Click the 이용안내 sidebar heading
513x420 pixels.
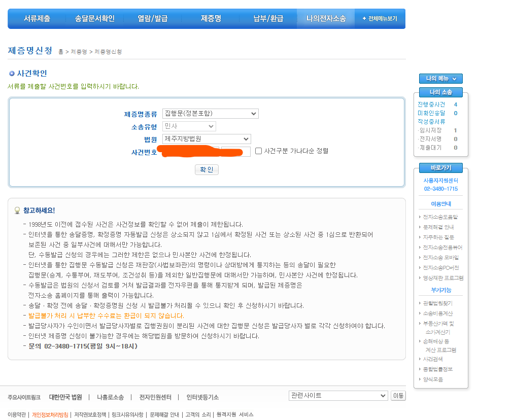[x=441, y=204]
